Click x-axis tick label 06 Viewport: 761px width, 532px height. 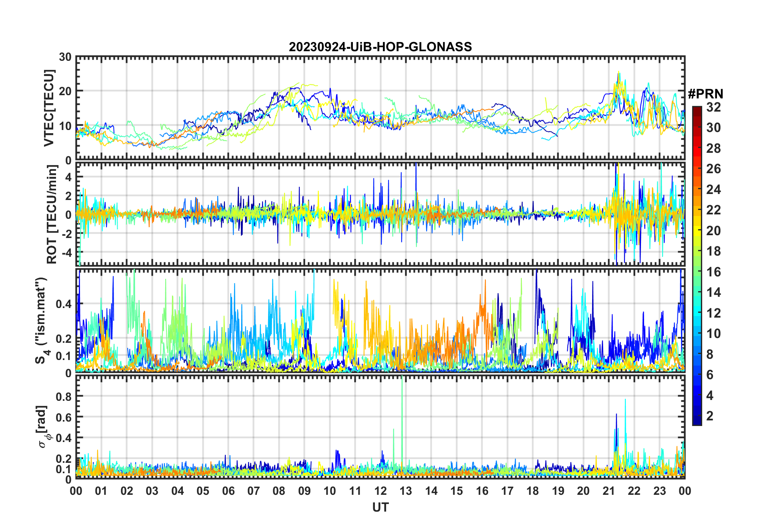tap(228, 491)
